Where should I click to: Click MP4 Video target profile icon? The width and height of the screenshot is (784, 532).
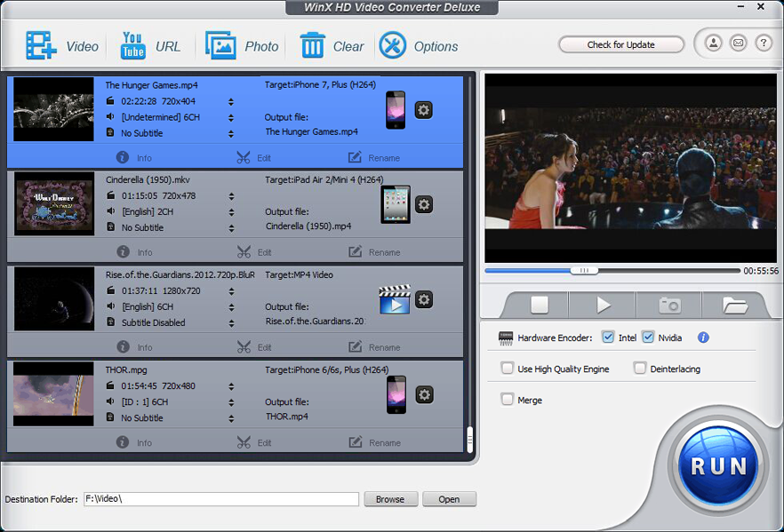point(395,299)
